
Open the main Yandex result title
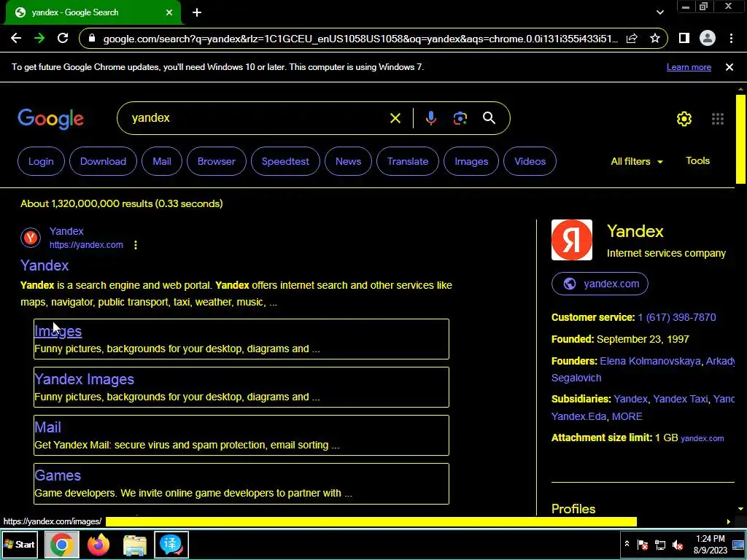(44, 265)
